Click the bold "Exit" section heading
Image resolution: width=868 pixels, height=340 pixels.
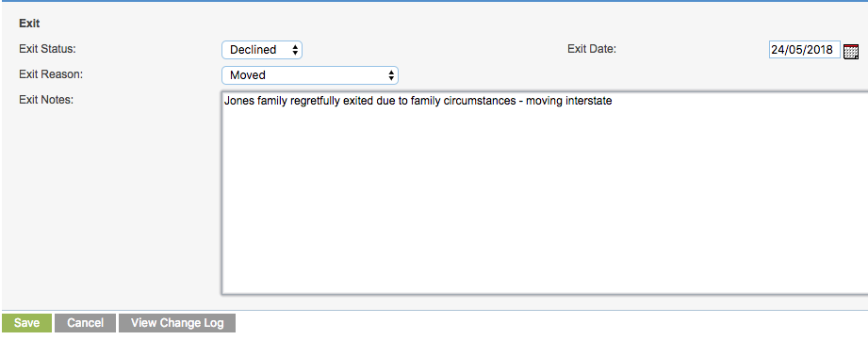(x=29, y=24)
